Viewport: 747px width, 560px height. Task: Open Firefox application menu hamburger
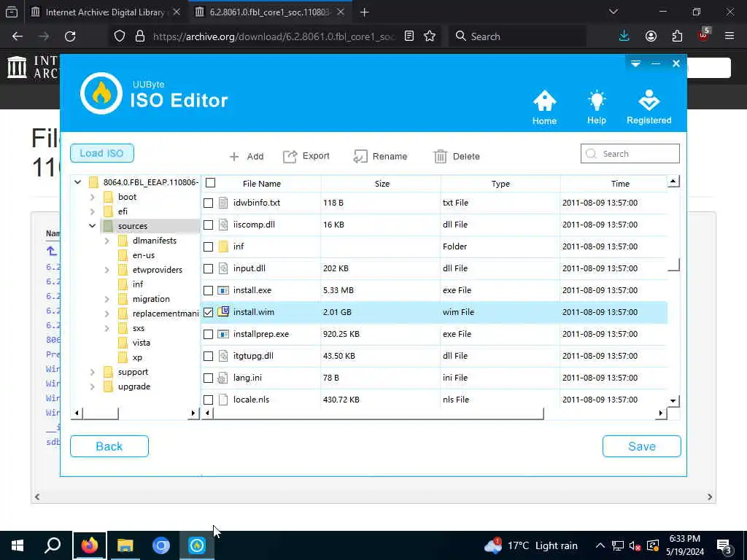point(729,36)
